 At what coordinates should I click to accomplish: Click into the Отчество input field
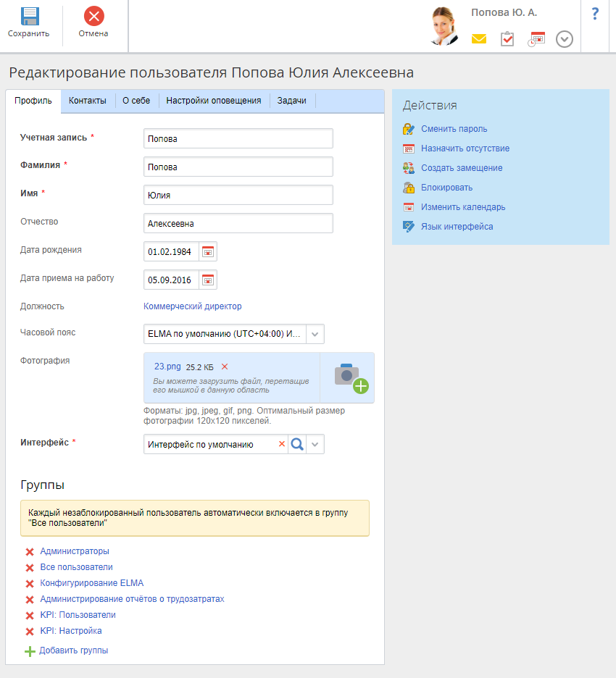coord(238,224)
